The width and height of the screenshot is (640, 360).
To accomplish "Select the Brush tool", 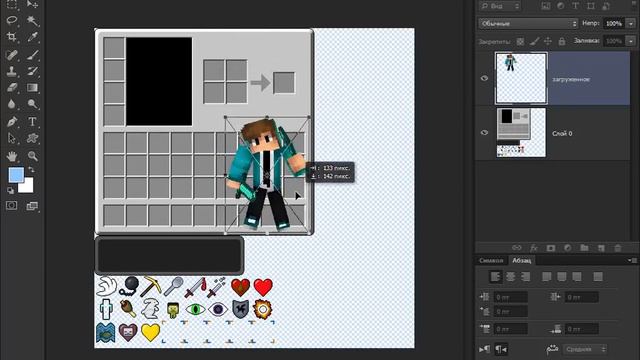I will coord(32,55).
